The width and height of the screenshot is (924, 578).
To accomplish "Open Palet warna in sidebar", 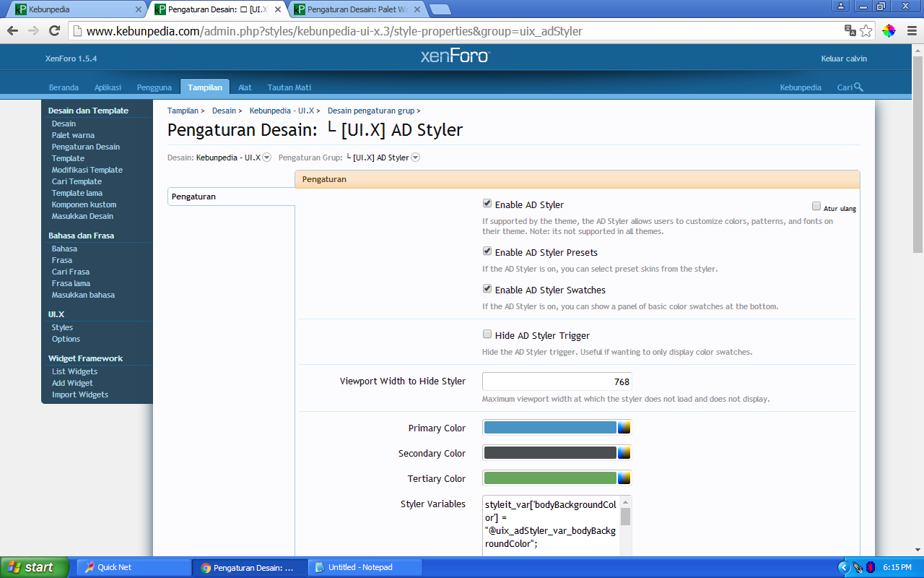I will point(73,135).
